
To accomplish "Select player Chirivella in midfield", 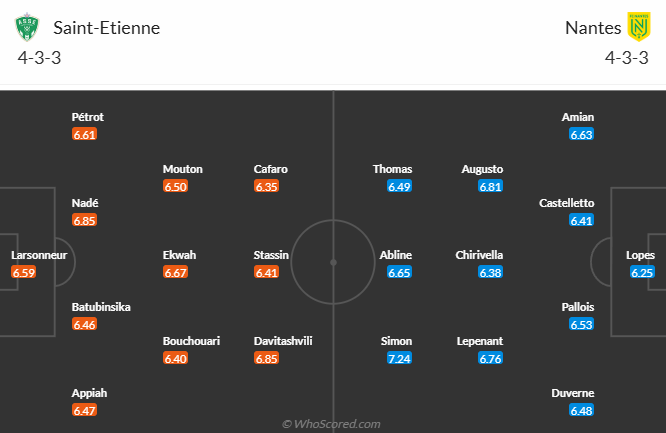I will (479, 255).
